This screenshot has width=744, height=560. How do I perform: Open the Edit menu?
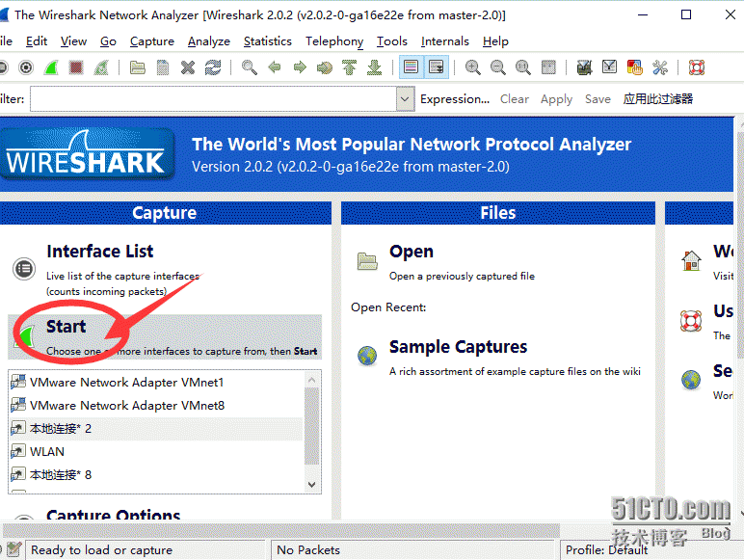tap(36, 41)
